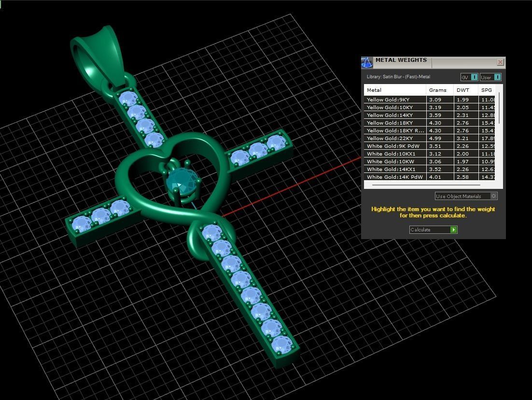Select the White Gold:10KX1 row

(x=430, y=154)
